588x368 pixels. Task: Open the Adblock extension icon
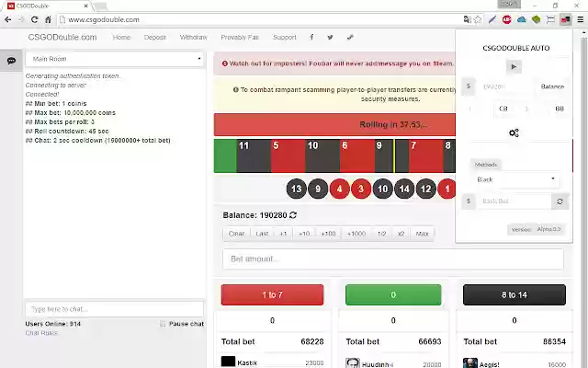click(506, 19)
